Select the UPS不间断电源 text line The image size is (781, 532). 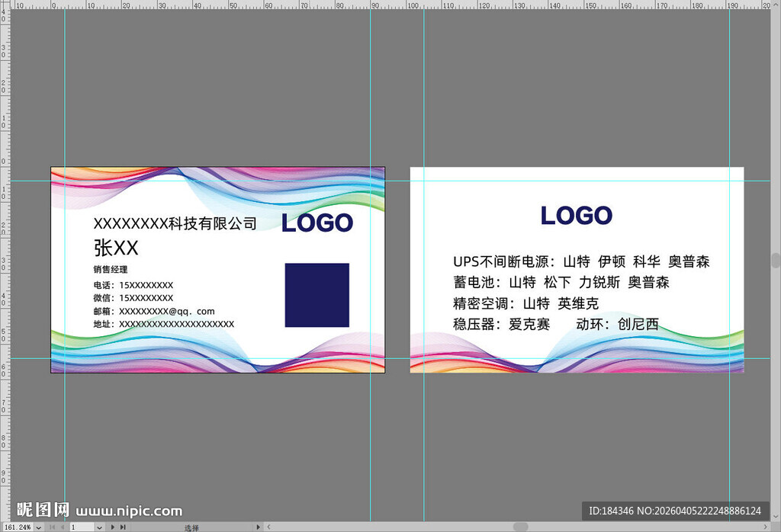581,261
